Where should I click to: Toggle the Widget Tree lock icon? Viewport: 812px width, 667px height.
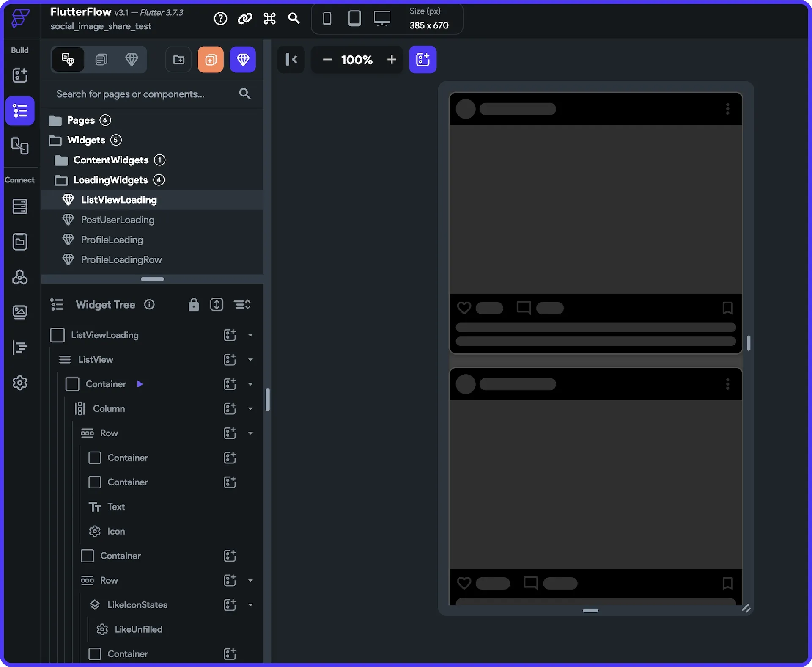coord(194,304)
